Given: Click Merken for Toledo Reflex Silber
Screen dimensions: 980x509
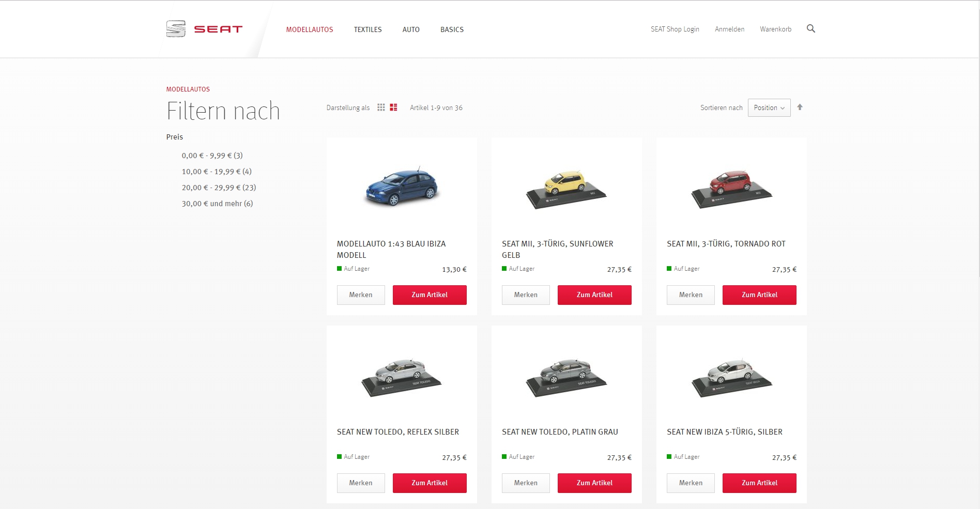Looking at the screenshot, I should tap(361, 483).
